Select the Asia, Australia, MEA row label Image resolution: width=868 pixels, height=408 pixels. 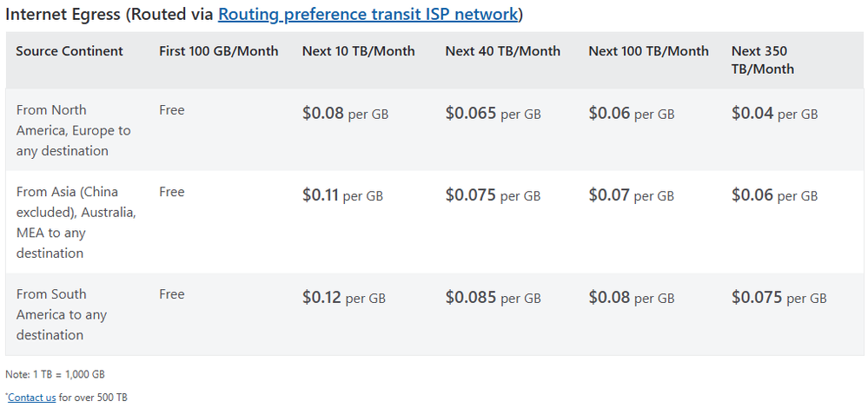pyautogui.click(x=73, y=222)
